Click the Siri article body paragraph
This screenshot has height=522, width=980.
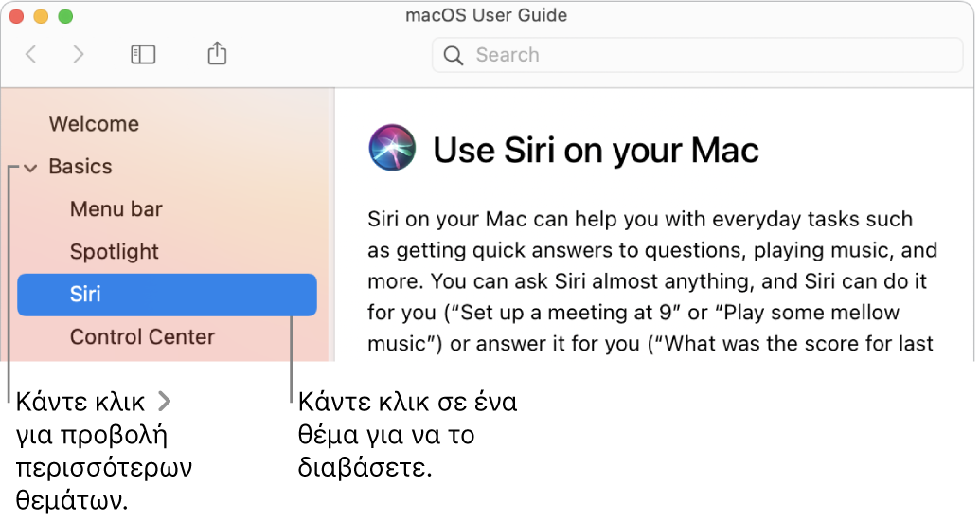[x=651, y=281]
